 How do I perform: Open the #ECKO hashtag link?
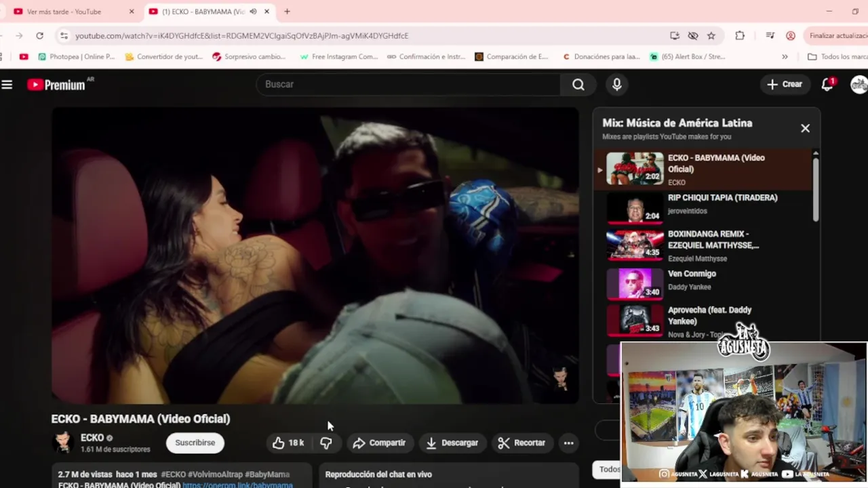(x=174, y=474)
